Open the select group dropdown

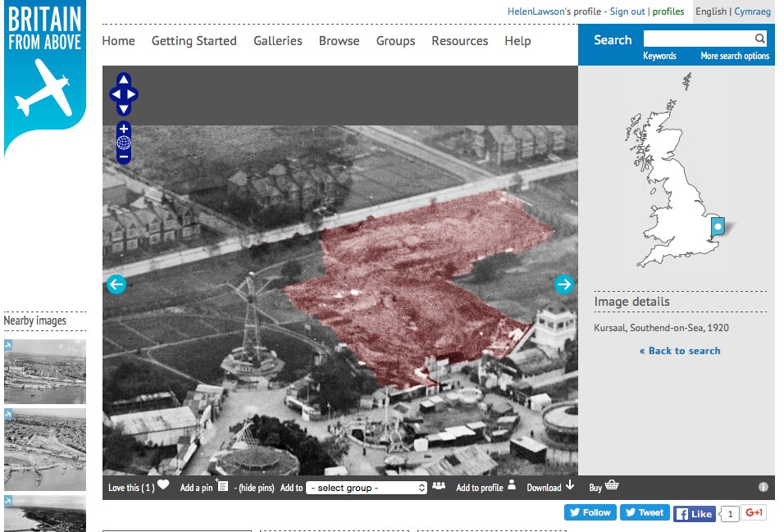pos(367,488)
